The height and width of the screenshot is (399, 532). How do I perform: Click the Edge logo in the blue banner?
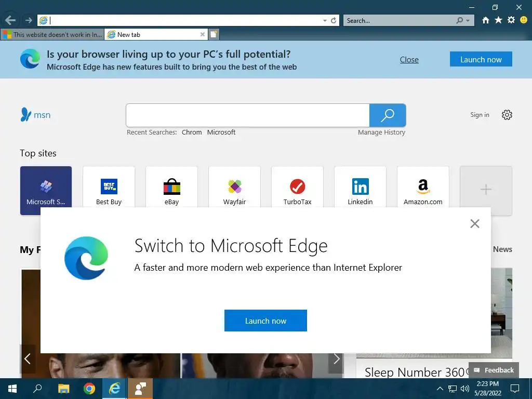30,59
